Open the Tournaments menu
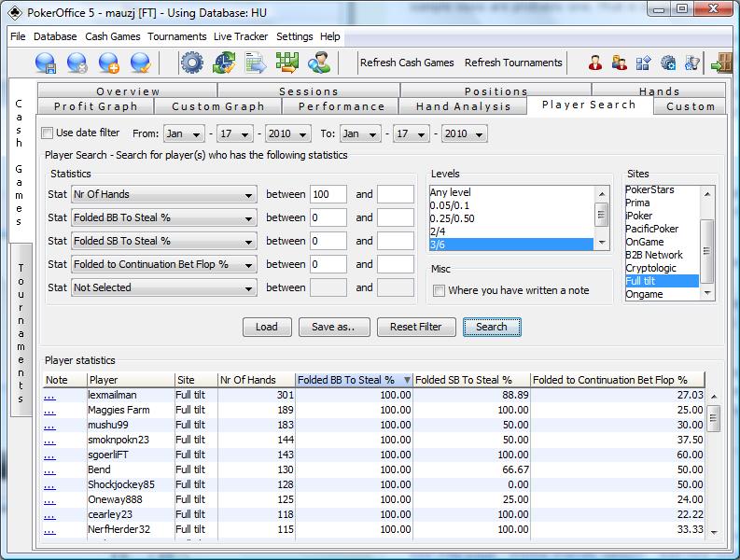 [176, 36]
